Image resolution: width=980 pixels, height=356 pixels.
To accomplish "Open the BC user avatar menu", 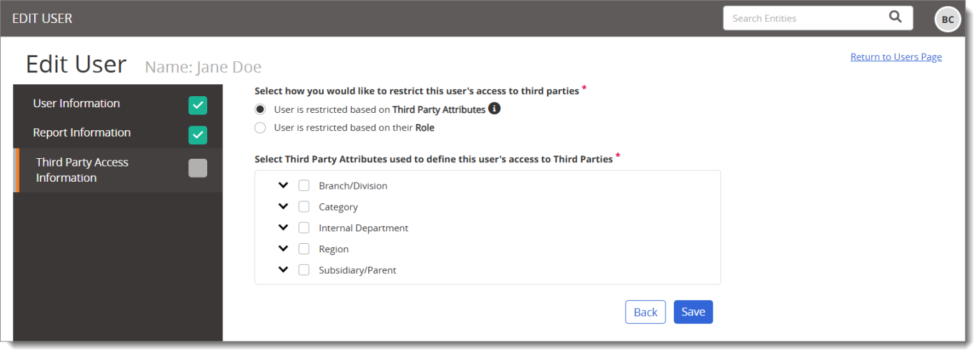I will [x=948, y=20].
